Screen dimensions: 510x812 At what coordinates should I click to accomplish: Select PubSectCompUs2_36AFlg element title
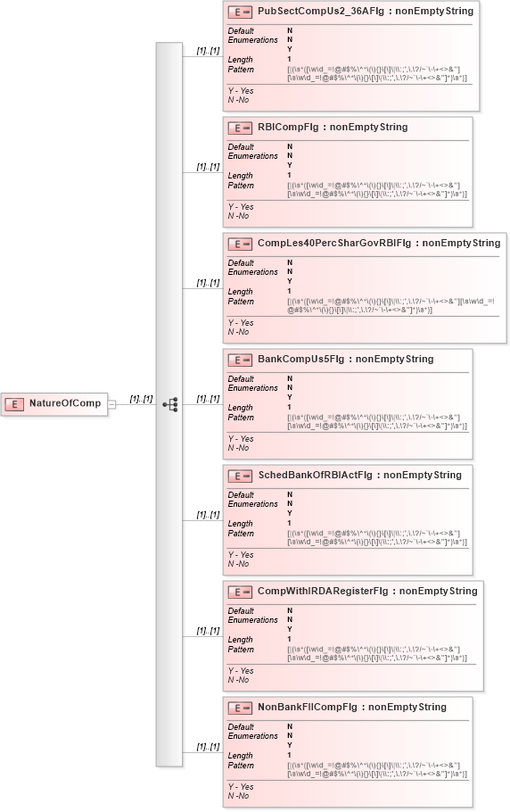[366, 11]
